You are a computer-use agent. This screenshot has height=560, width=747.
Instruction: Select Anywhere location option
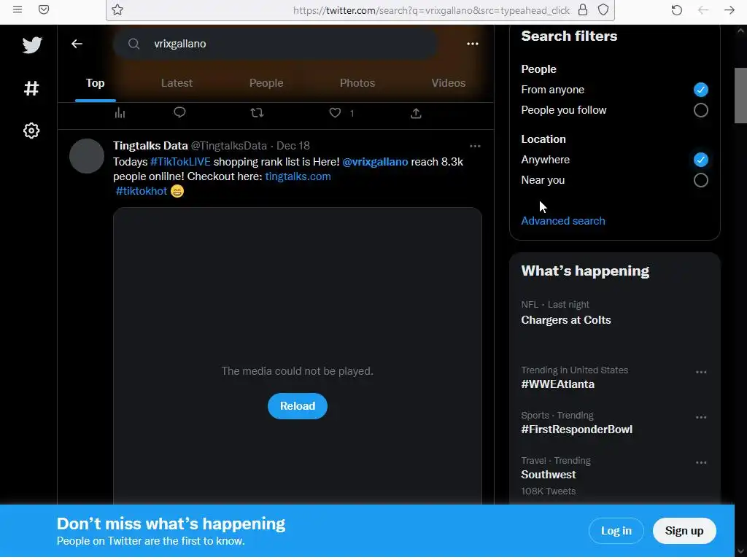[x=700, y=160]
